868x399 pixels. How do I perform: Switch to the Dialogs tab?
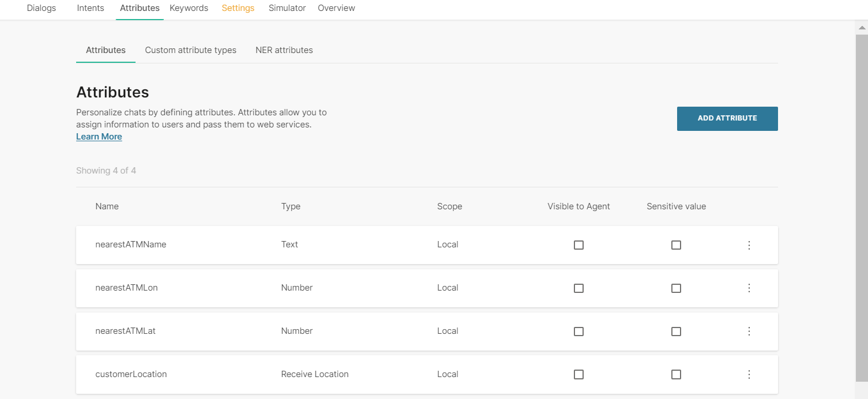pos(42,8)
